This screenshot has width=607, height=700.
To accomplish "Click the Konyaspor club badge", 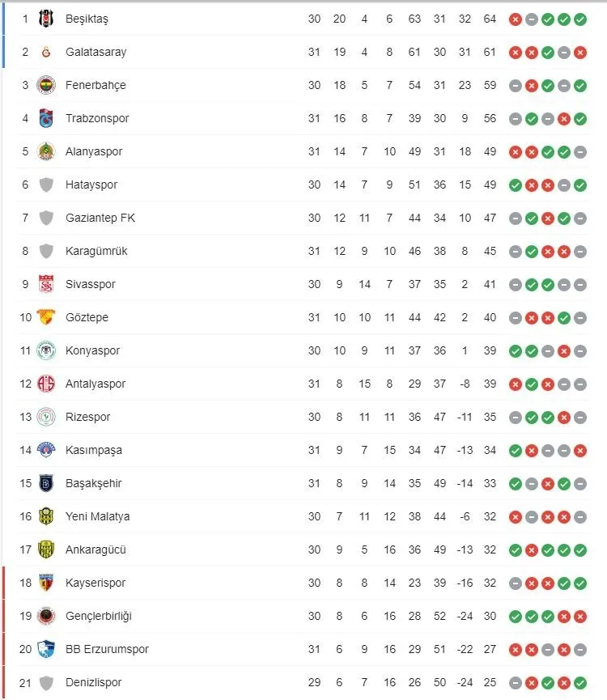I will tap(46, 350).
